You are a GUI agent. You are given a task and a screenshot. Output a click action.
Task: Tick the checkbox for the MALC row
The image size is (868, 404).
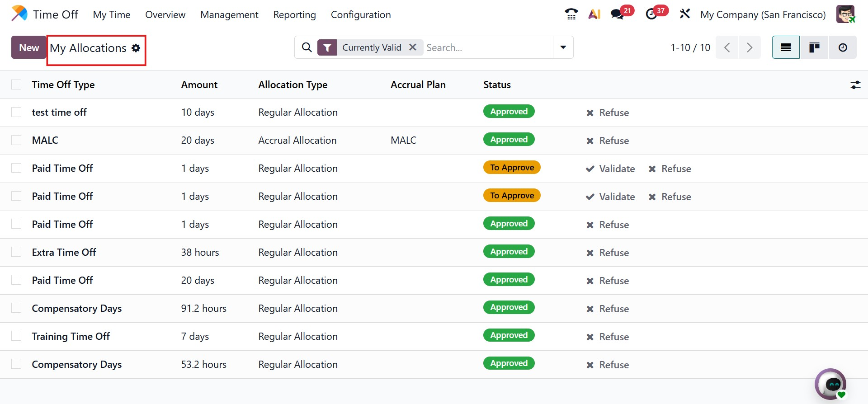click(x=16, y=140)
